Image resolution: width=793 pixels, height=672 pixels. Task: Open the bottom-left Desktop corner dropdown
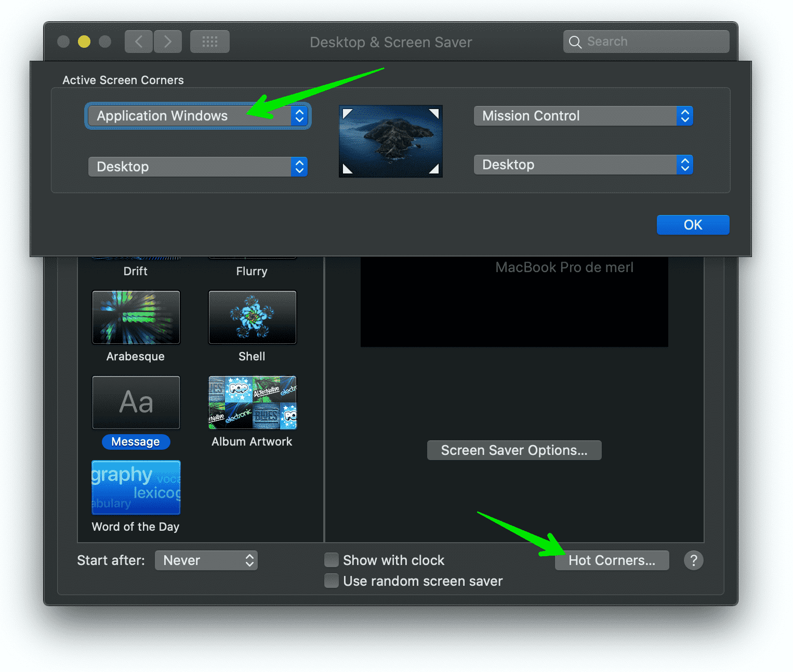pyautogui.click(x=198, y=167)
